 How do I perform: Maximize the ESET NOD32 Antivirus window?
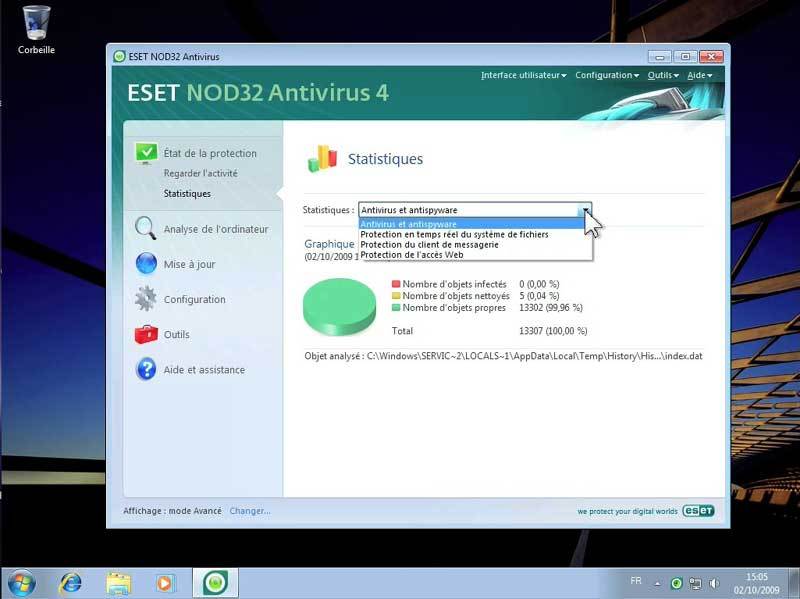tap(685, 57)
